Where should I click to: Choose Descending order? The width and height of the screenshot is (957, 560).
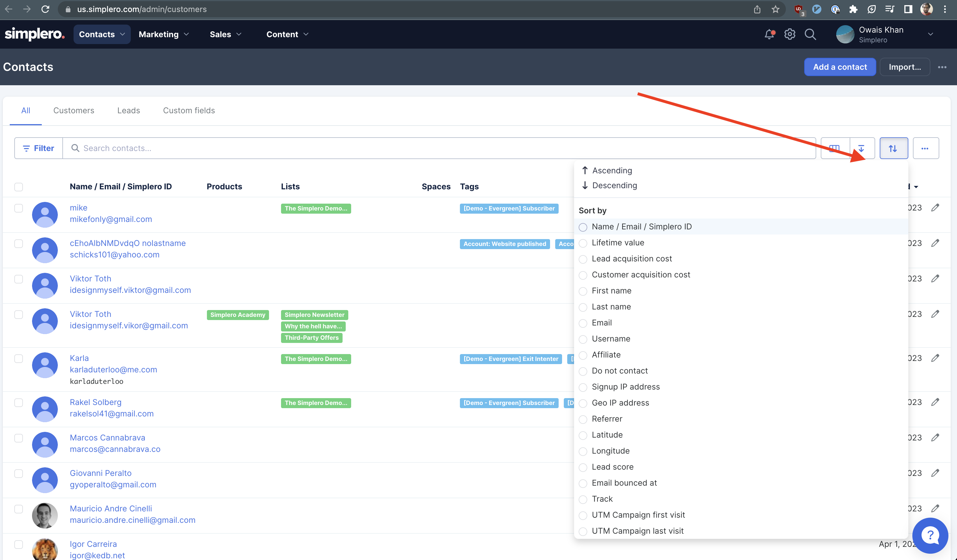pyautogui.click(x=610, y=186)
